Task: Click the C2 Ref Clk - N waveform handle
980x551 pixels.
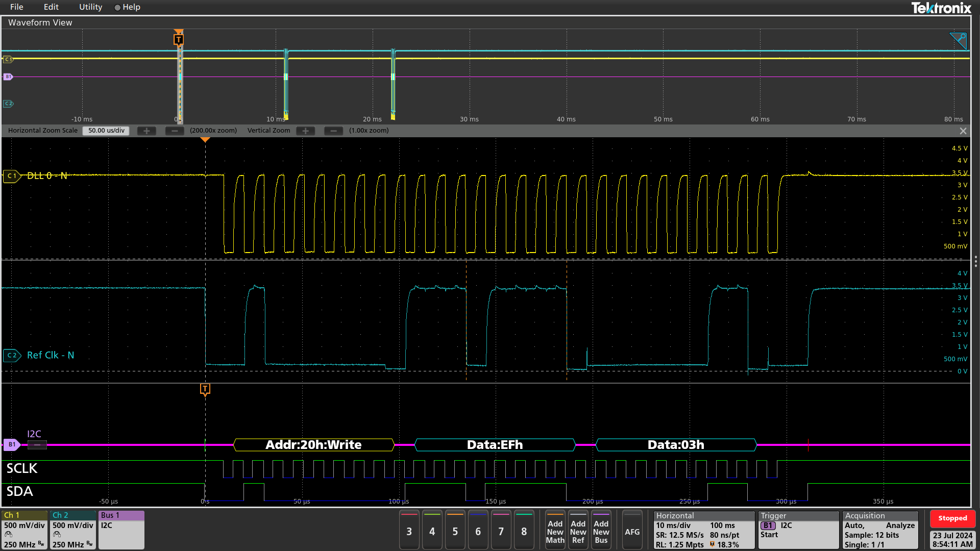Action: tap(12, 355)
